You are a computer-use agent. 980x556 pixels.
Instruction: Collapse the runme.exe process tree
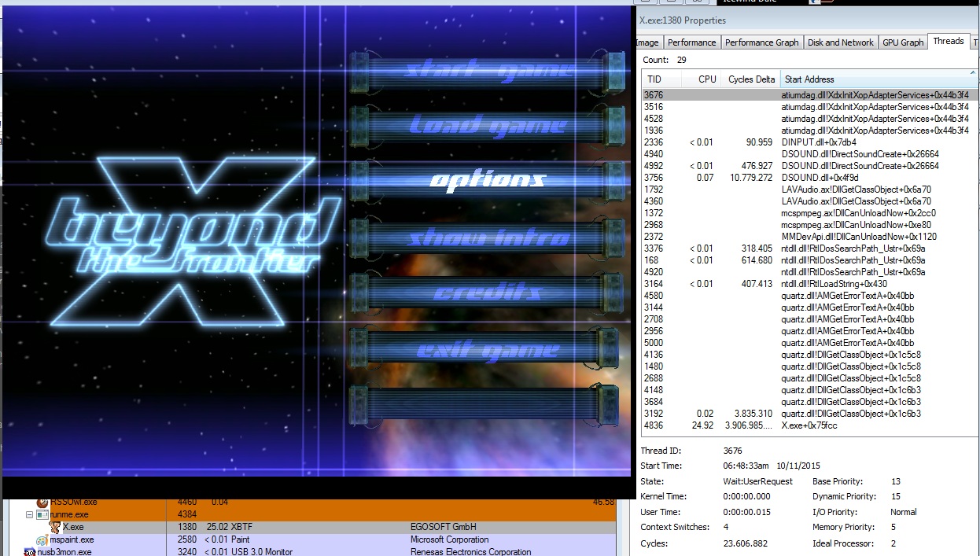pyautogui.click(x=30, y=514)
